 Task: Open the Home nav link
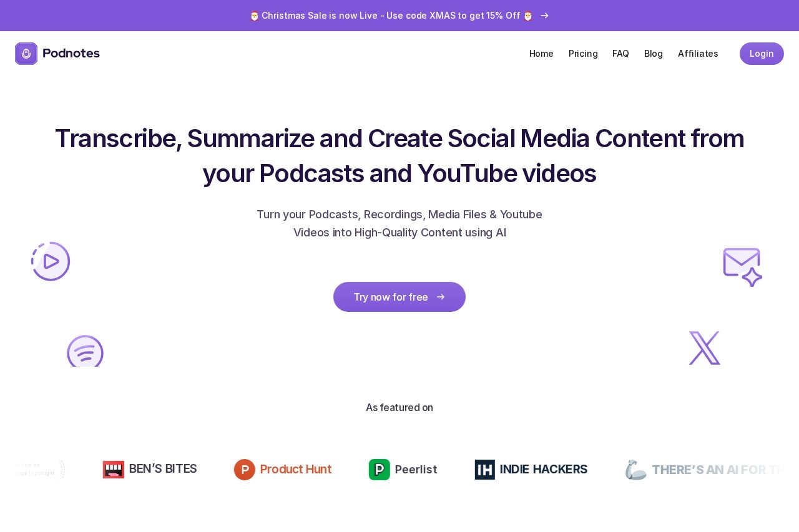click(541, 54)
